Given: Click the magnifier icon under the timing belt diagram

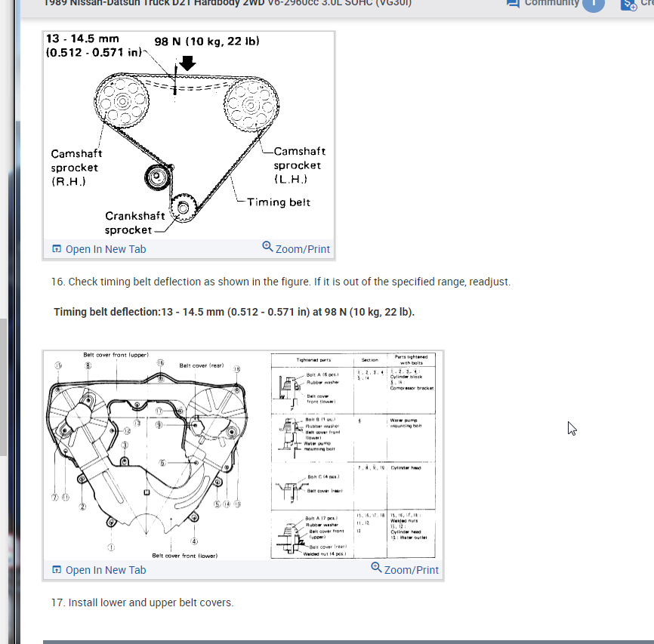Looking at the screenshot, I should (267, 247).
